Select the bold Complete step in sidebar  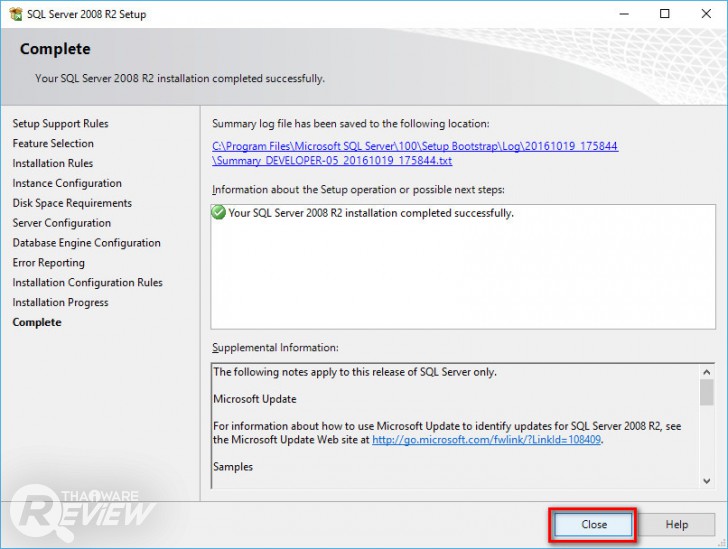pos(37,322)
